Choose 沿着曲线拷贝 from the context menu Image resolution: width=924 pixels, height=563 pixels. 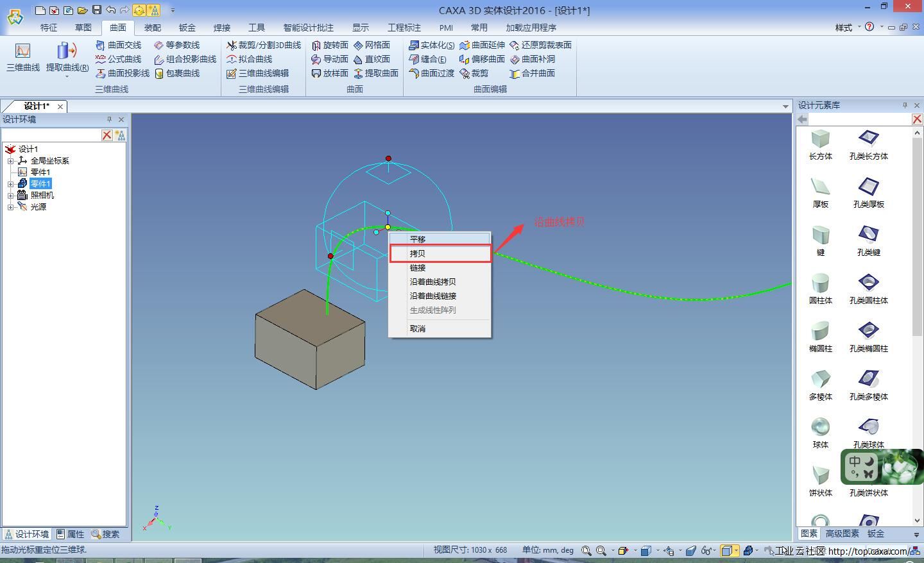(x=440, y=281)
